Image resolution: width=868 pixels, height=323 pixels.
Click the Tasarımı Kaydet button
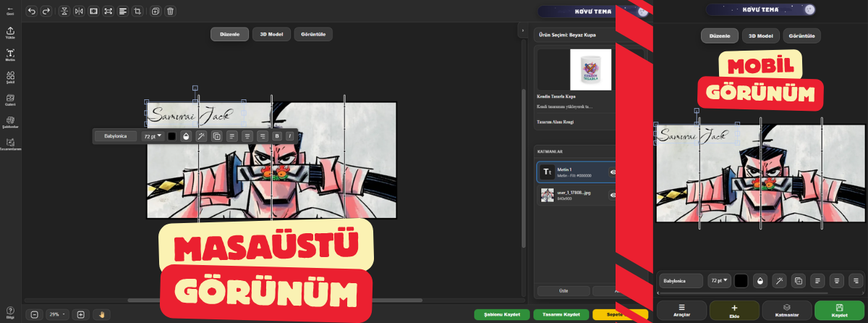tap(561, 314)
